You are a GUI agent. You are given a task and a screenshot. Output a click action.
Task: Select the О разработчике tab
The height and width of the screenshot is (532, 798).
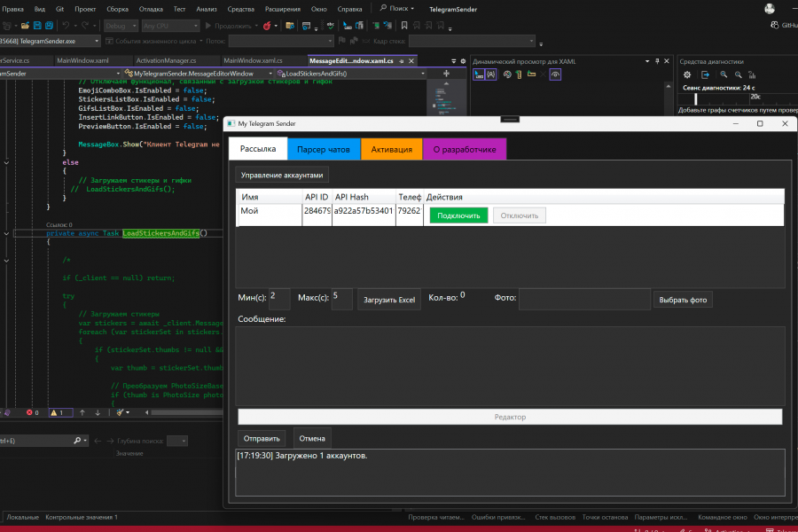point(465,150)
